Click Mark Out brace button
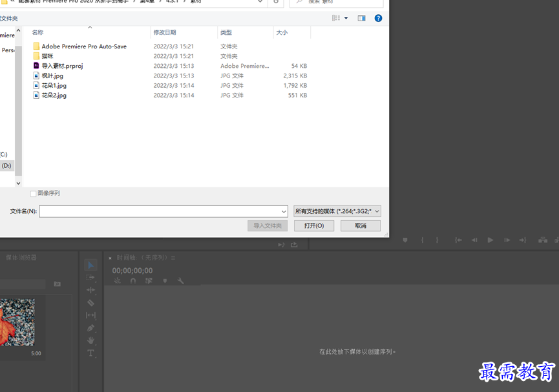Screen dimensions: 559x392 (x=437, y=240)
